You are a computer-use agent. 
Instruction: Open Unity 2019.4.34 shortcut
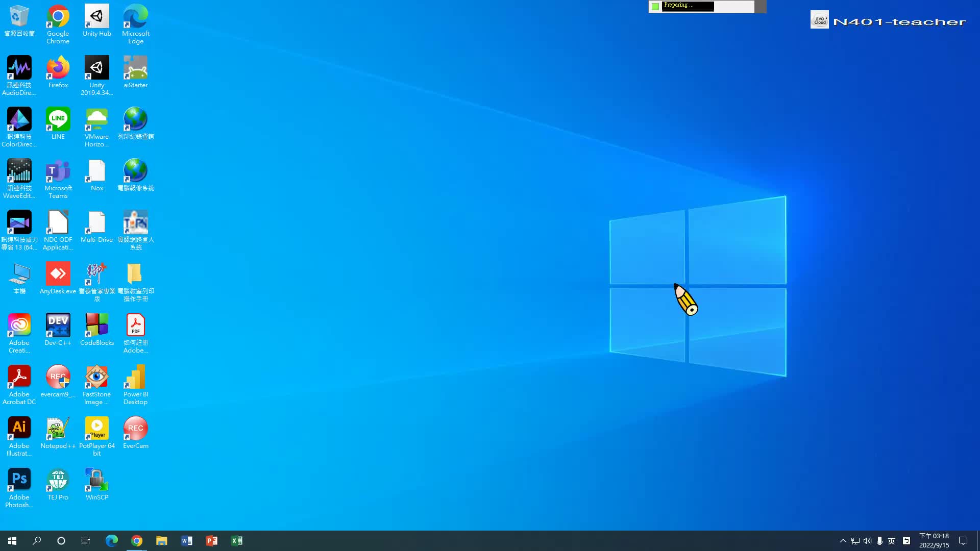tap(97, 76)
